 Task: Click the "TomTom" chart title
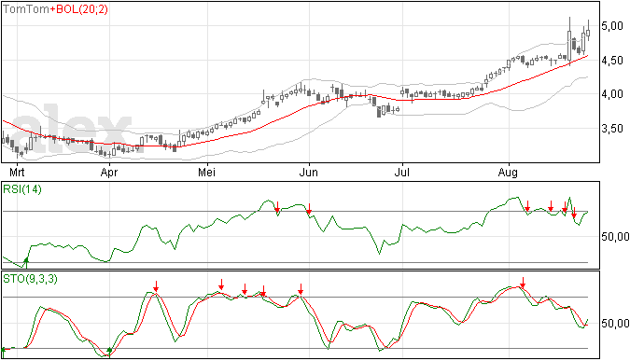point(26,9)
